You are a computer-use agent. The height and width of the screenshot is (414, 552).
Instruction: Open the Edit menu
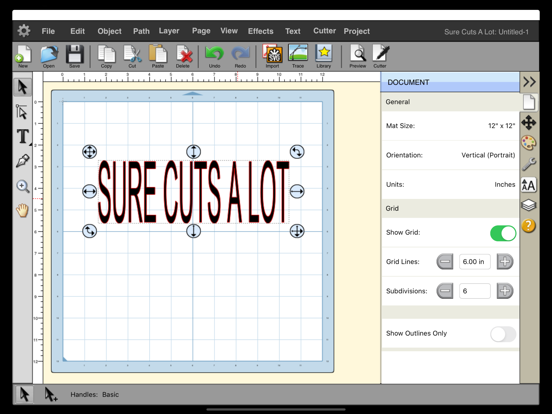pyautogui.click(x=77, y=31)
